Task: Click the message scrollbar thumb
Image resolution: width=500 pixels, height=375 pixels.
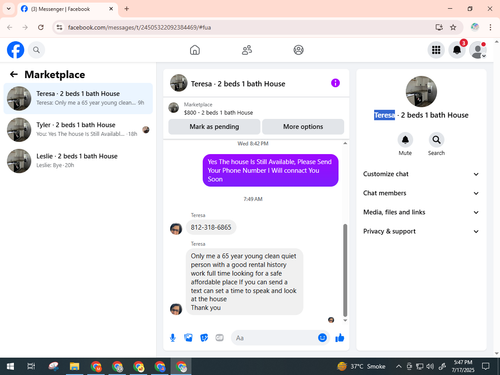Action: 345,270
